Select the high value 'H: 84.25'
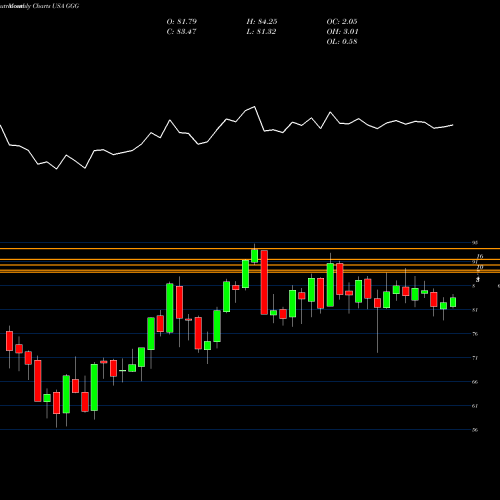Screen dimensions: 500x500 (262, 22)
